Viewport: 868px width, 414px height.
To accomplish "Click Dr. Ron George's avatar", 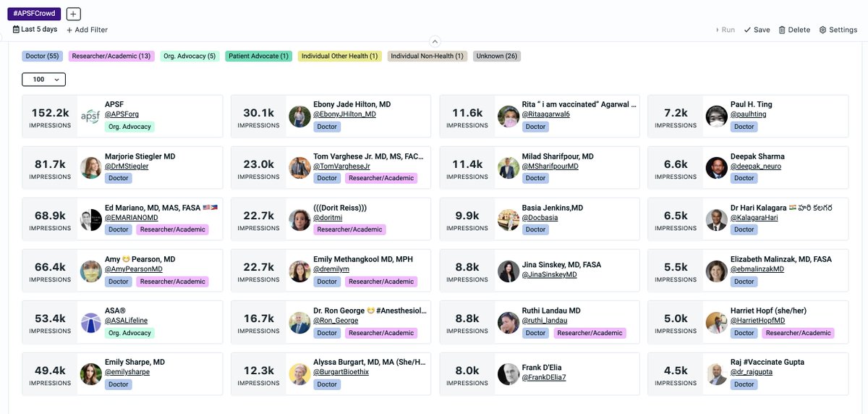I will 299,323.
